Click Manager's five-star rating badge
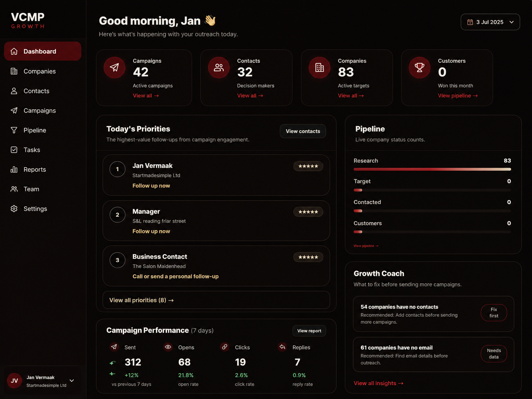The width and height of the screenshot is (532, 399). (x=308, y=212)
